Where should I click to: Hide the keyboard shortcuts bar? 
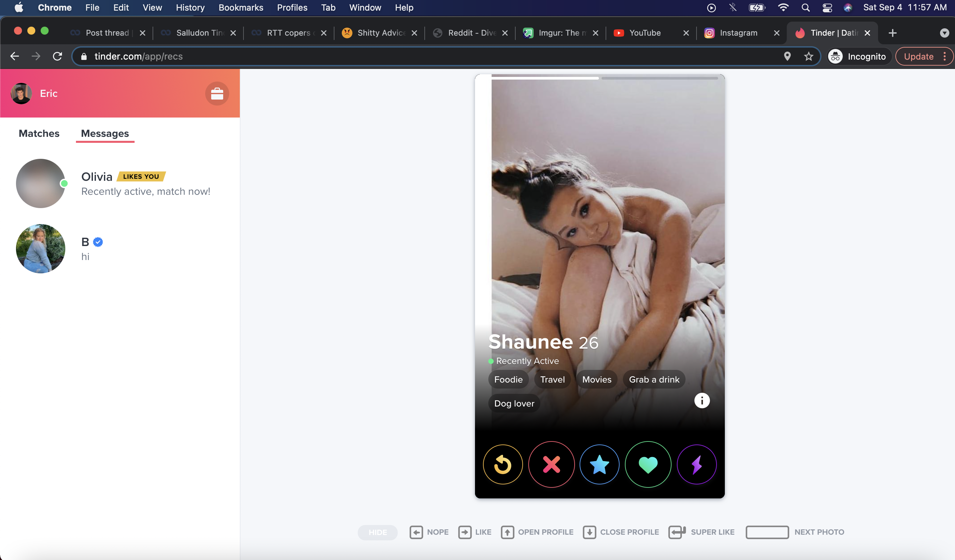click(377, 532)
